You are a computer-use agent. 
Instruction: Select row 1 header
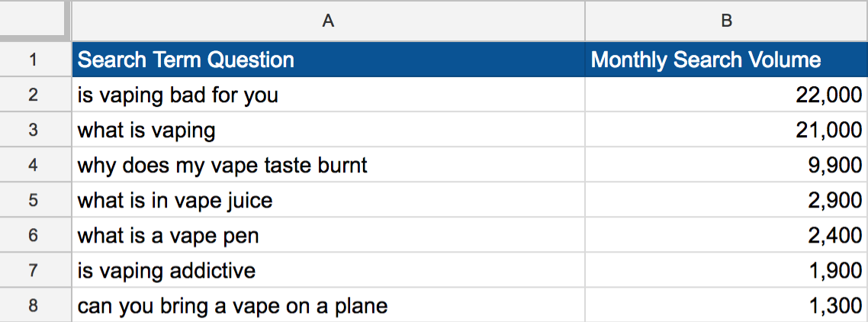[35, 60]
